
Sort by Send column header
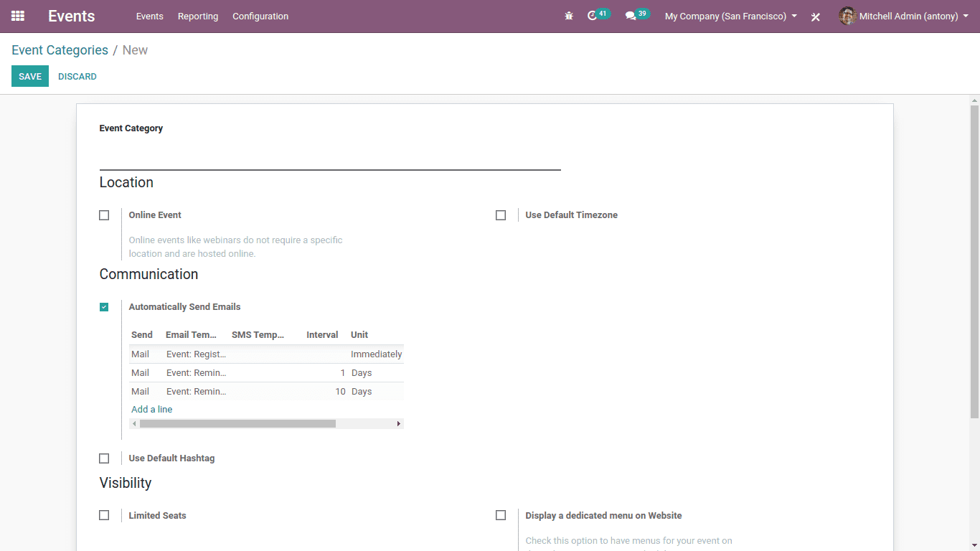coord(142,335)
